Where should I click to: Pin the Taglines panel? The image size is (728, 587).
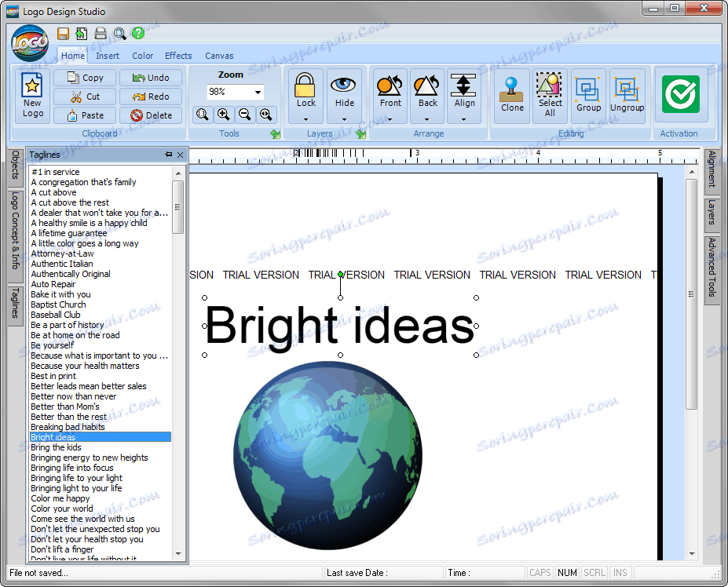(169, 155)
